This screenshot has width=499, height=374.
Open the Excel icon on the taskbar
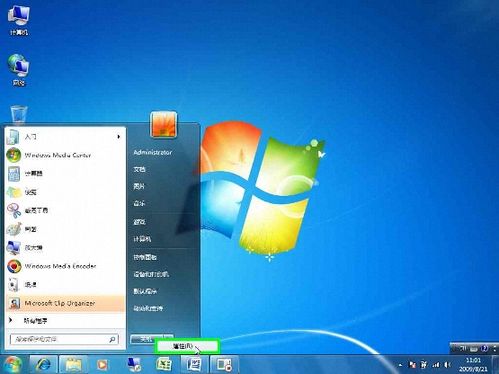coord(164,364)
